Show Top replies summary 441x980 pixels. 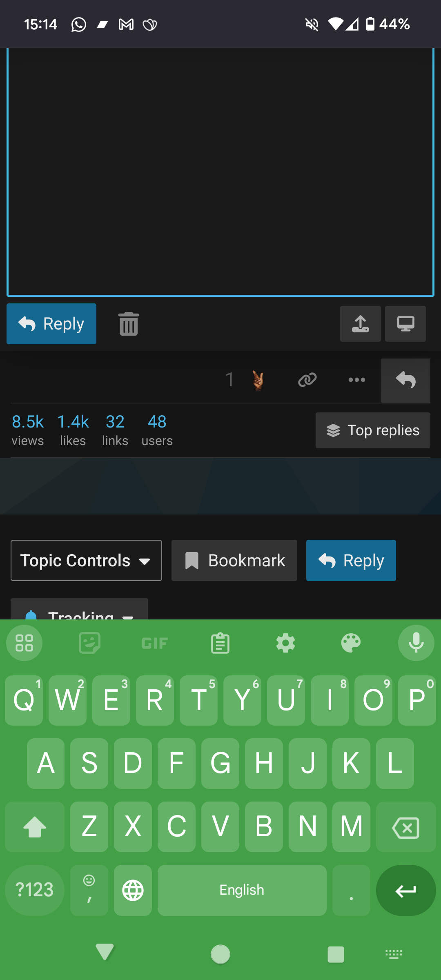point(373,430)
